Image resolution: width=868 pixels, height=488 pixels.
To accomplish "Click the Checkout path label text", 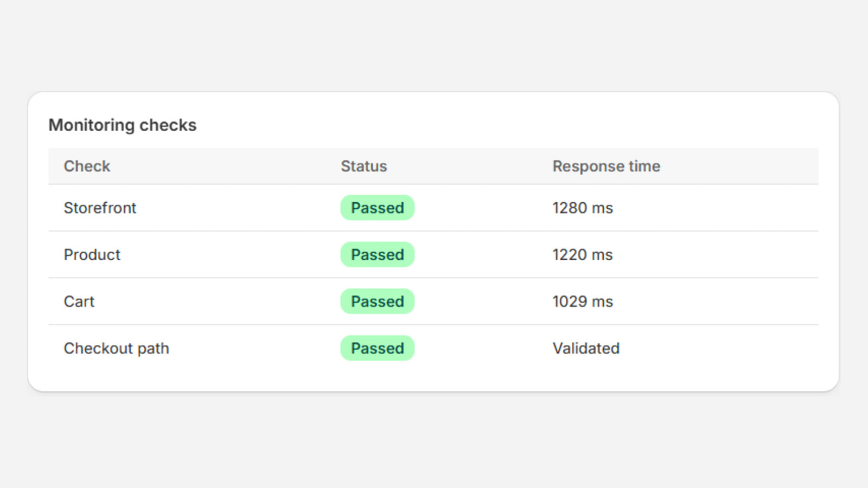I will point(117,348).
